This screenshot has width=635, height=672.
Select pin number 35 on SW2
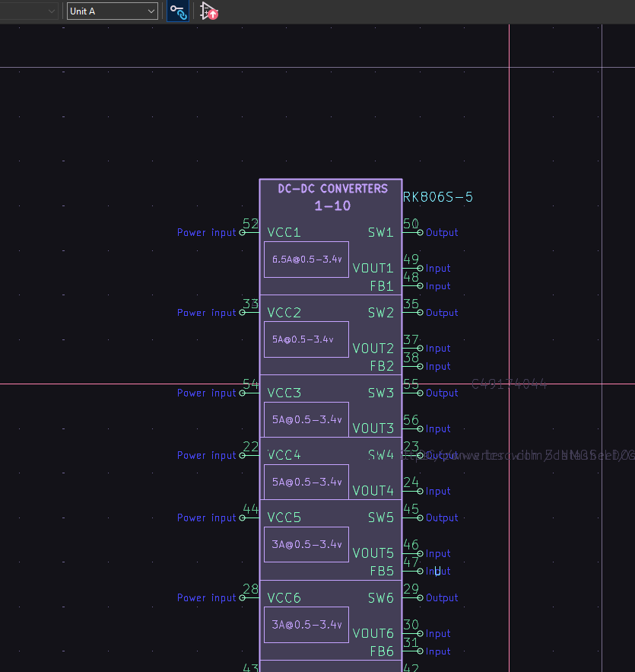tap(411, 304)
